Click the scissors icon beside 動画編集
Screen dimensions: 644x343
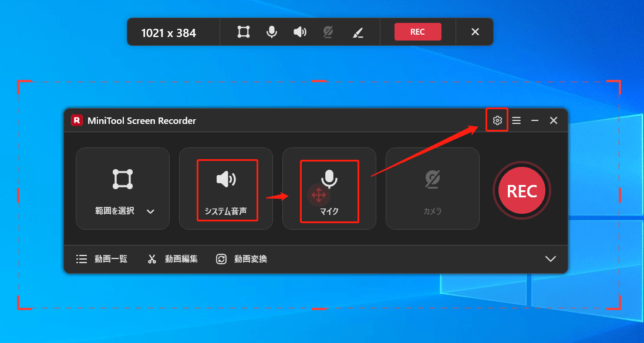coord(151,258)
